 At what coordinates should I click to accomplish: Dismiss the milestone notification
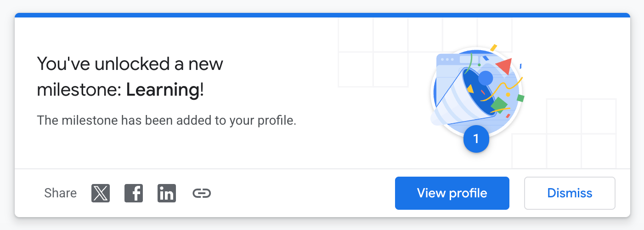(x=570, y=193)
